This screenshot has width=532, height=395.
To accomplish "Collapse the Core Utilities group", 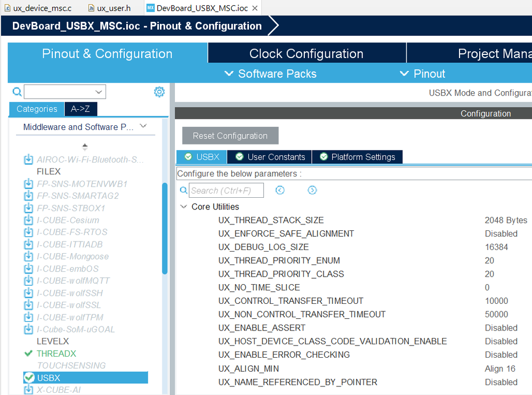I will point(183,206).
